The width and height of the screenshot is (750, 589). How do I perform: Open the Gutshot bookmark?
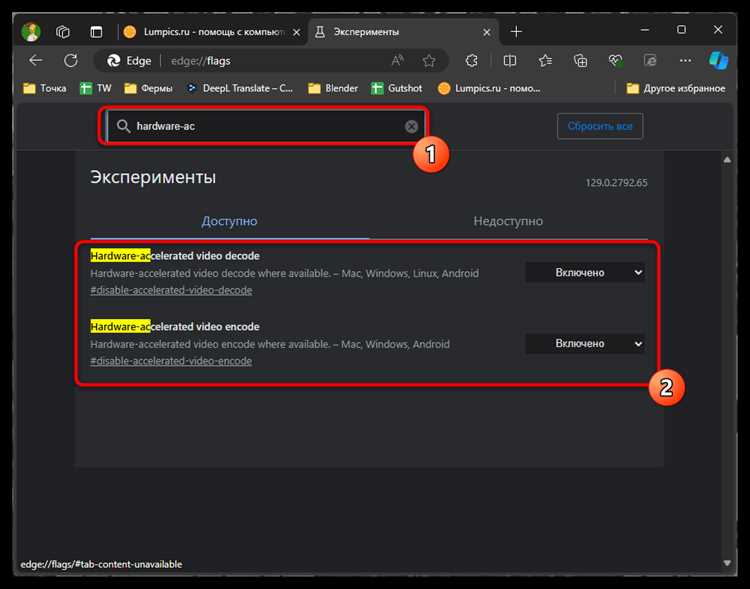[397, 89]
